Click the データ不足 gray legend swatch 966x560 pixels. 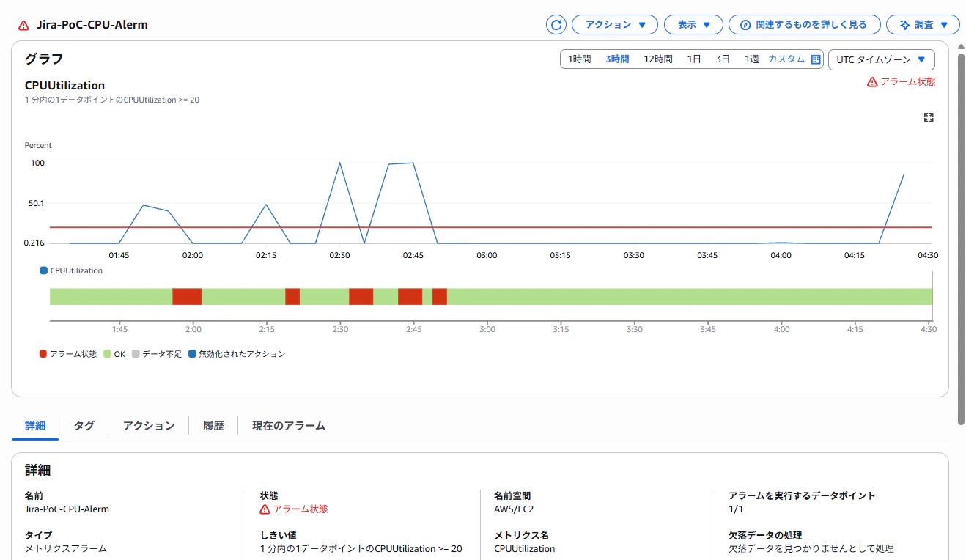(x=135, y=354)
